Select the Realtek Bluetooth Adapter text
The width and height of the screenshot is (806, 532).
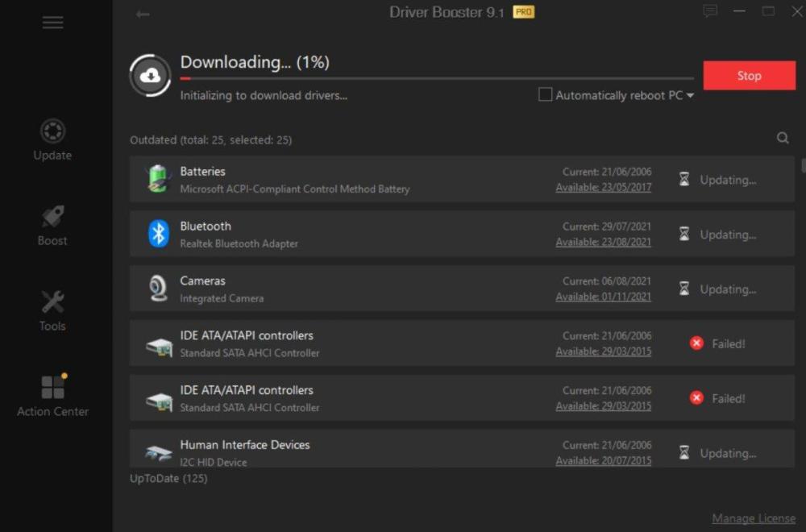[x=239, y=243]
